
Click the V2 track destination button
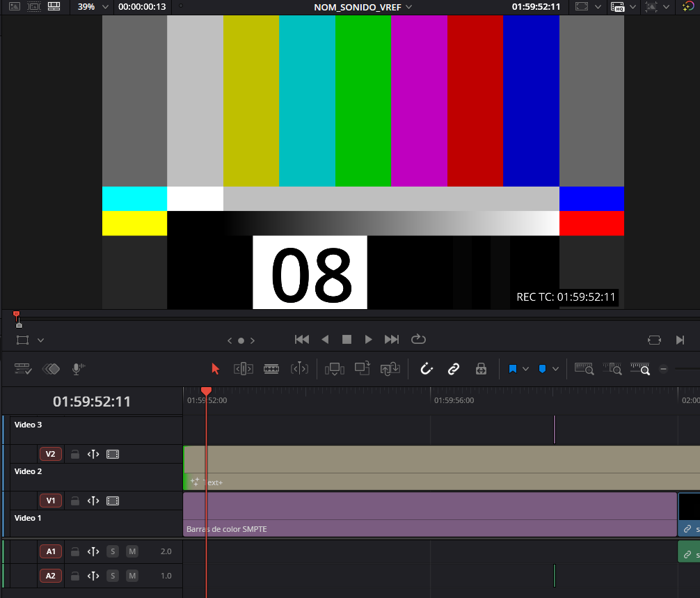[x=50, y=453]
